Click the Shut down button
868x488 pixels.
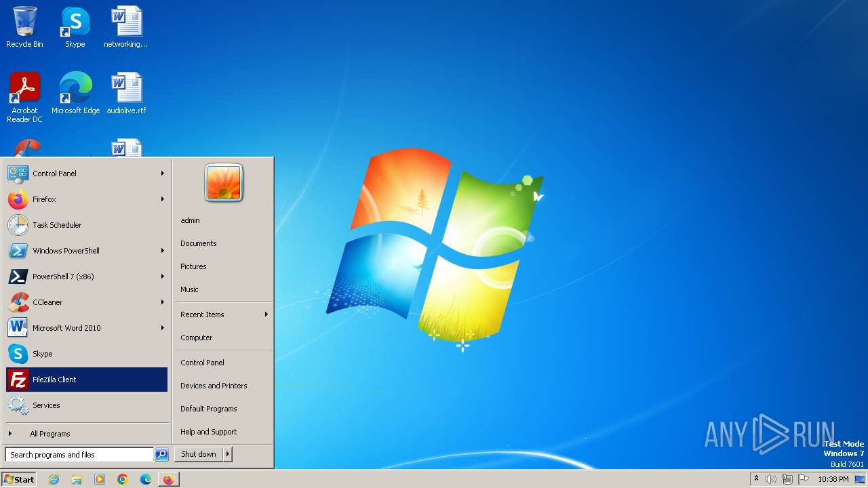click(x=199, y=454)
